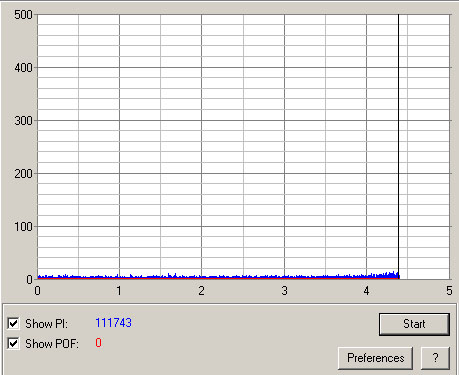Click the 3 label on horizontal axis
Image resolution: width=459 pixels, height=375 pixels.
click(x=284, y=291)
